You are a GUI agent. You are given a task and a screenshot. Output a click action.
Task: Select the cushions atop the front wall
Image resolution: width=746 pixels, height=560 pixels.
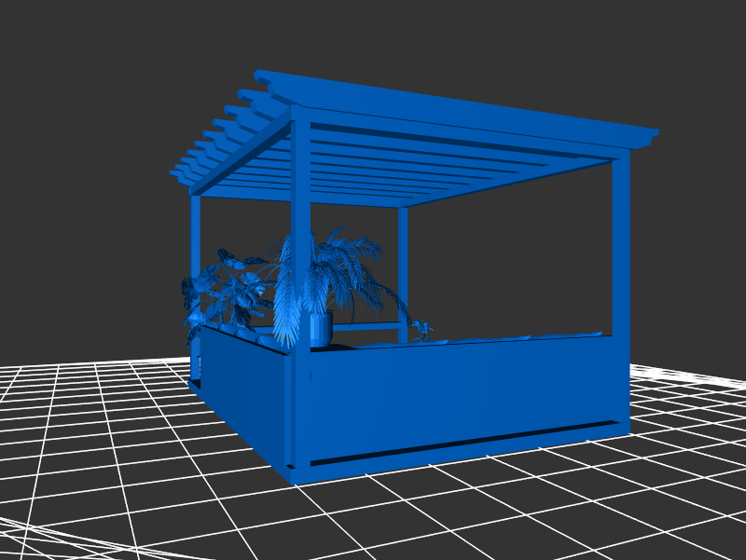click(x=504, y=338)
